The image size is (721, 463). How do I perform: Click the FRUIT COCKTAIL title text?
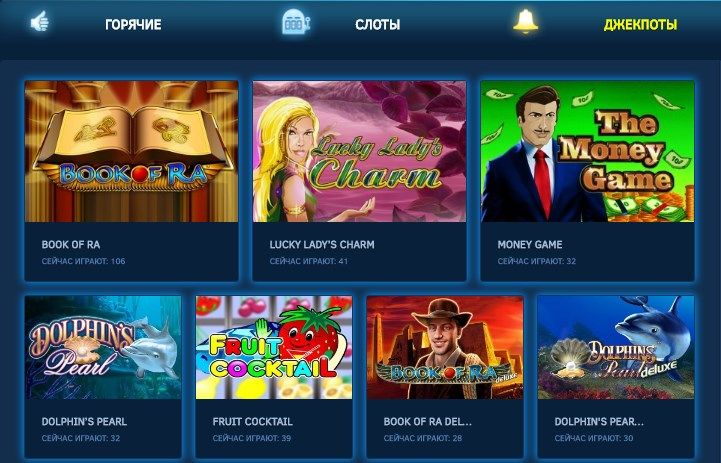[252, 422]
